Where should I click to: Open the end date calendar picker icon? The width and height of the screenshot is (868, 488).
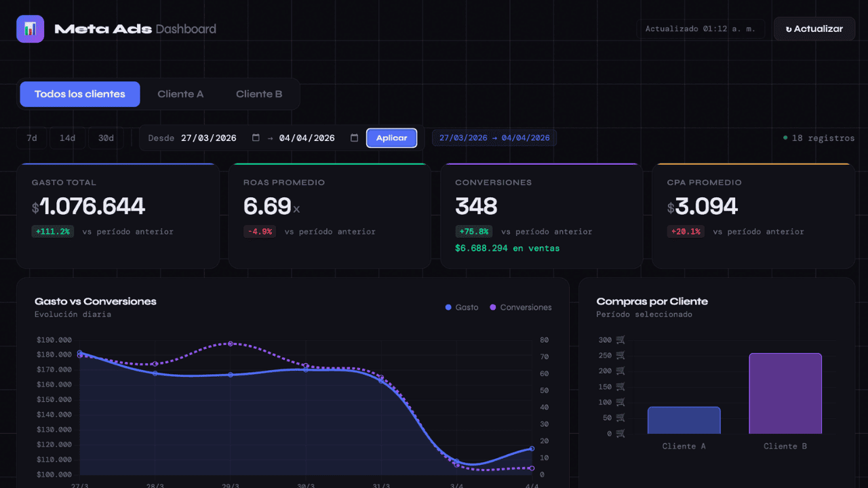point(354,138)
